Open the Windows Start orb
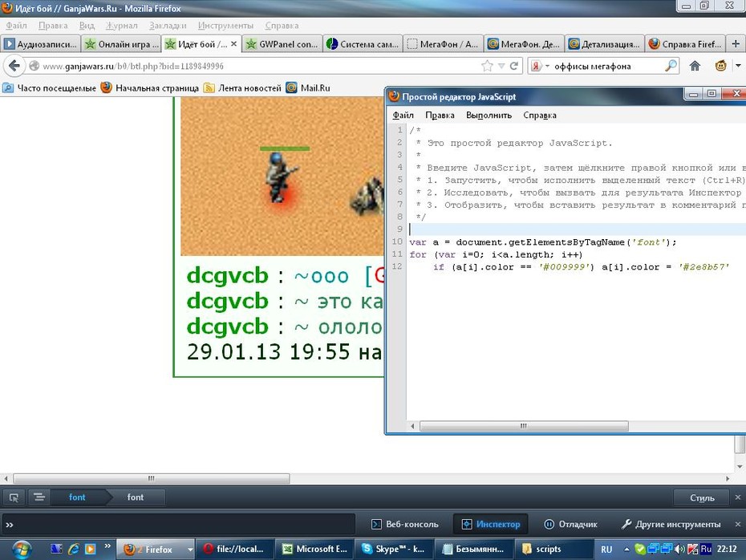 pos(22,550)
